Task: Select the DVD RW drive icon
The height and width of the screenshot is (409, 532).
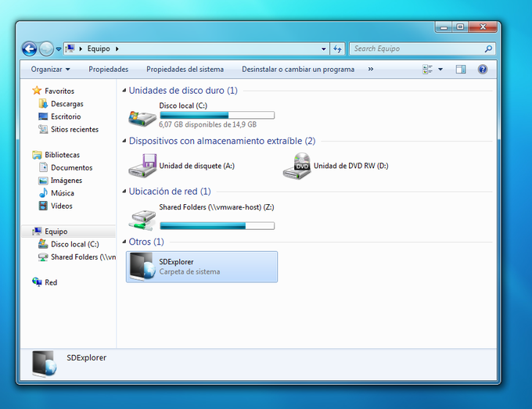Action: 297,166
